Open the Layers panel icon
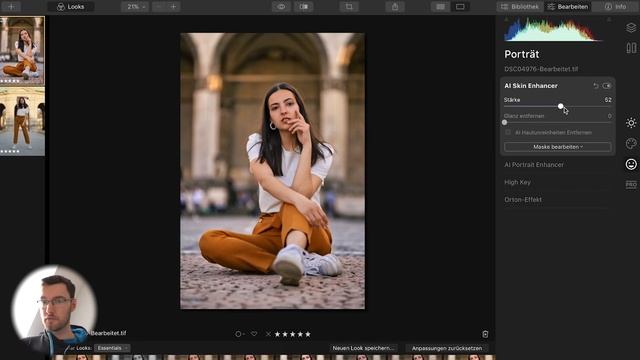Image resolution: width=640 pixels, height=360 pixels. (x=631, y=27)
